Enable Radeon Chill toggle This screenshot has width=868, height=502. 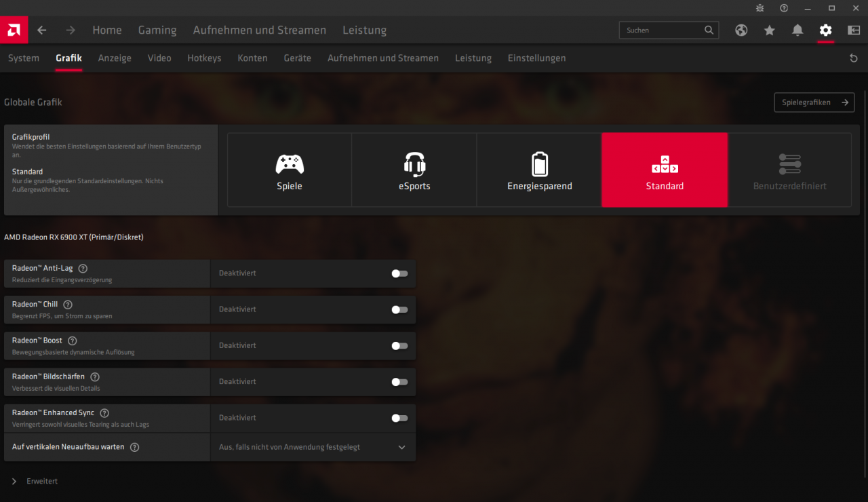click(399, 309)
